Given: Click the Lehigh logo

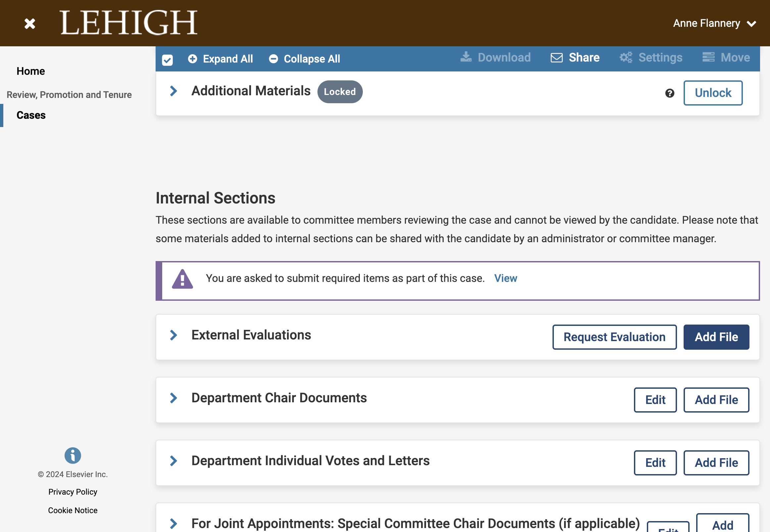Looking at the screenshot, I should click(128, 22).
